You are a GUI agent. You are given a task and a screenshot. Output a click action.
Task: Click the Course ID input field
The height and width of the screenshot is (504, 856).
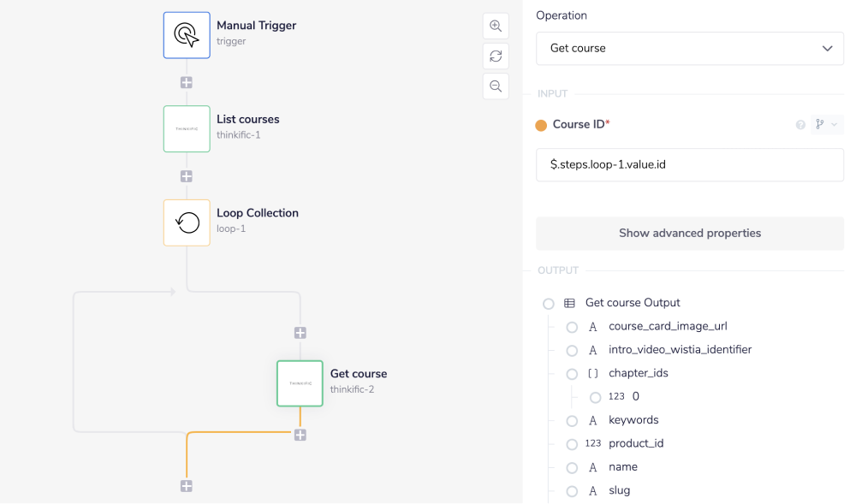click(690, 164)
